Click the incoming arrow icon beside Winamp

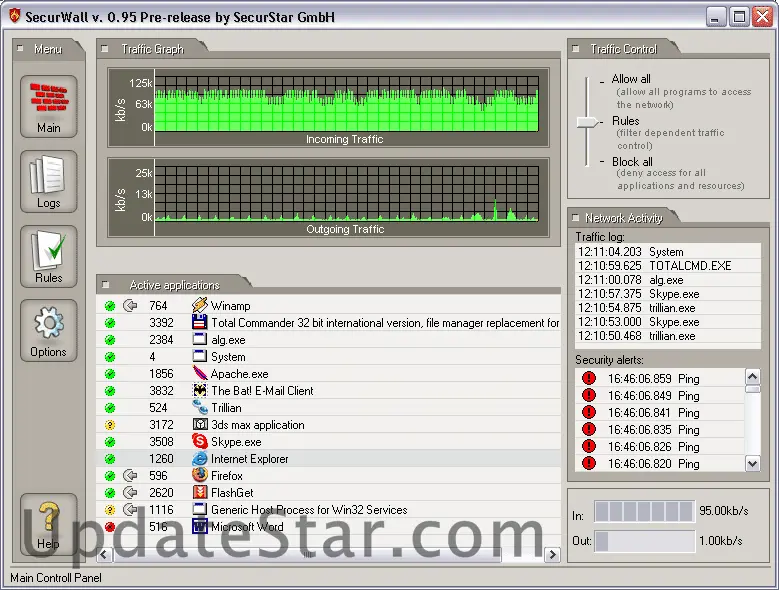point(130,305)
